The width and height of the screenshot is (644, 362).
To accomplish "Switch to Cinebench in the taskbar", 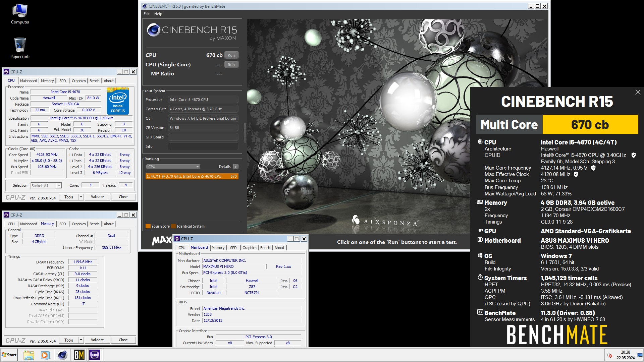I will click(62, 355).
